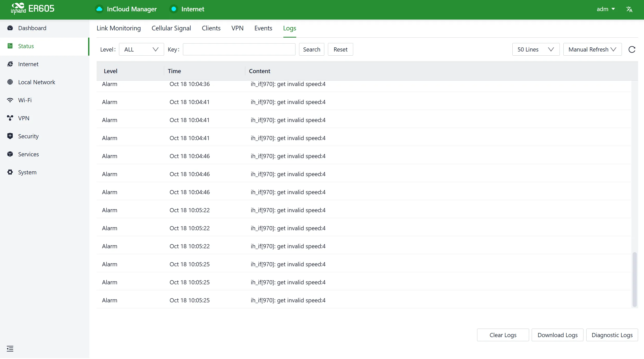Click the refresh logs icon
Screen dimensions: 644x359
(632, 49)
